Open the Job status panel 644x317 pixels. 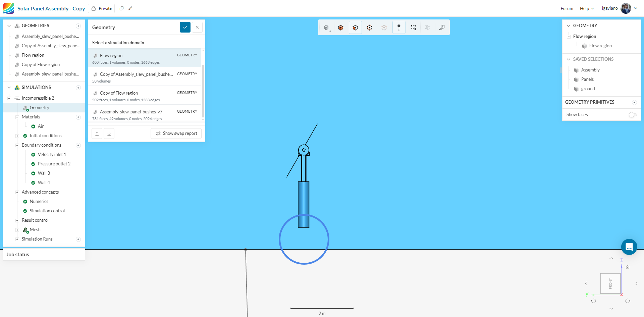click(x=44, y=255)
